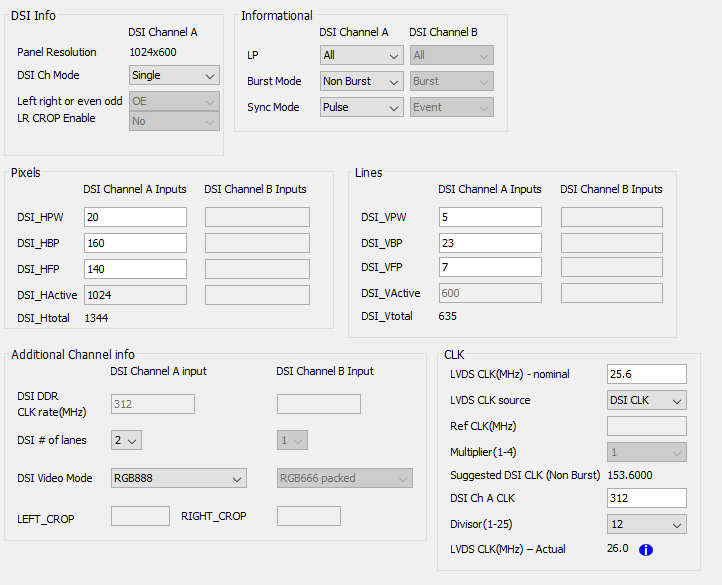Click the DSI_HPW Channel A input field
The height and width of the screenshot is (585, 722).
(135, 217)
